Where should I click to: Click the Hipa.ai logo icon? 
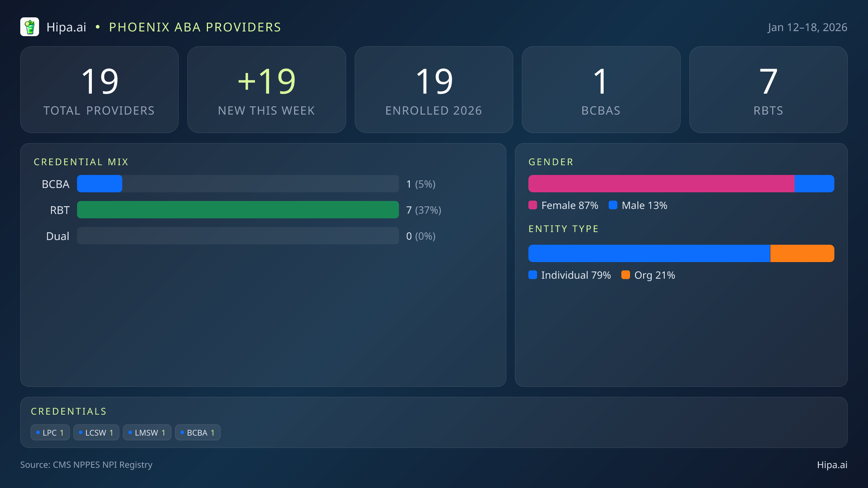coord(30,27)
